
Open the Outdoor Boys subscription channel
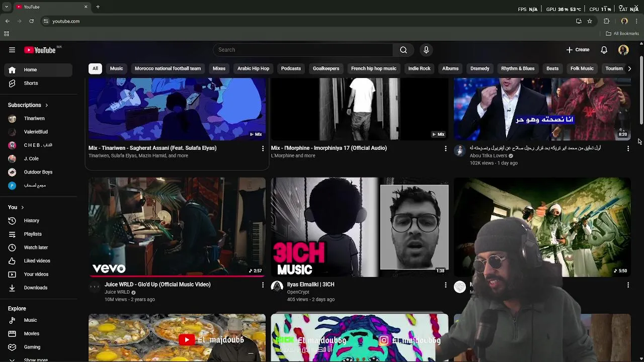[x=38, y=172]
